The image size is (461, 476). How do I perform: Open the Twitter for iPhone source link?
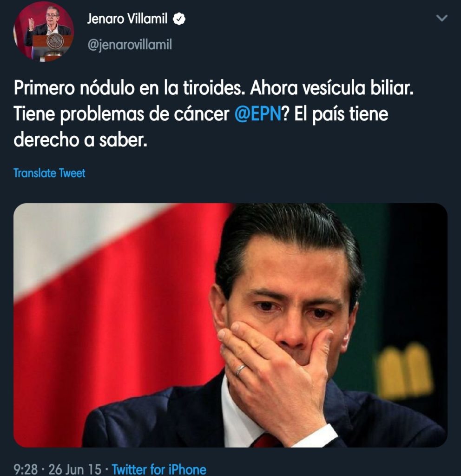click(x=159, y=469)
